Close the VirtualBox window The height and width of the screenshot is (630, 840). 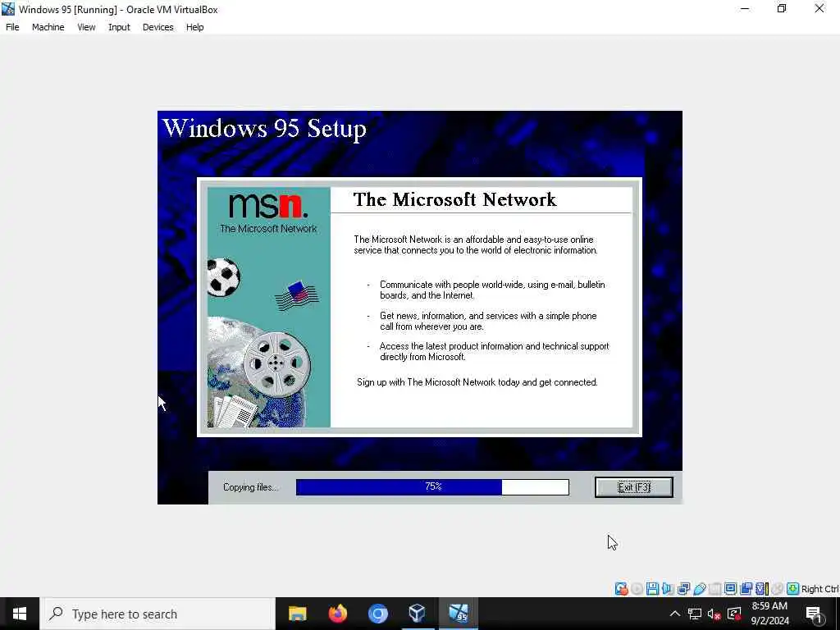[819, 8]
